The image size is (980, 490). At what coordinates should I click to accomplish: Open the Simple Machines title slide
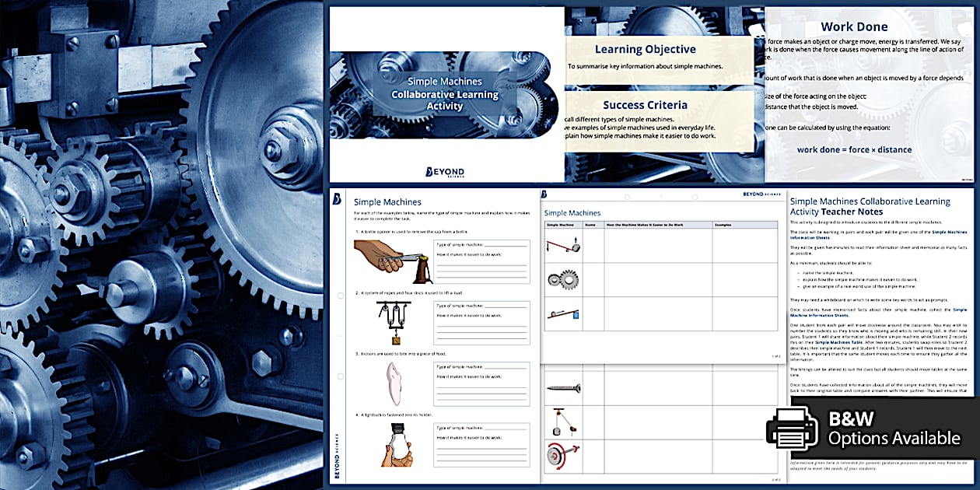pos(445,93)
